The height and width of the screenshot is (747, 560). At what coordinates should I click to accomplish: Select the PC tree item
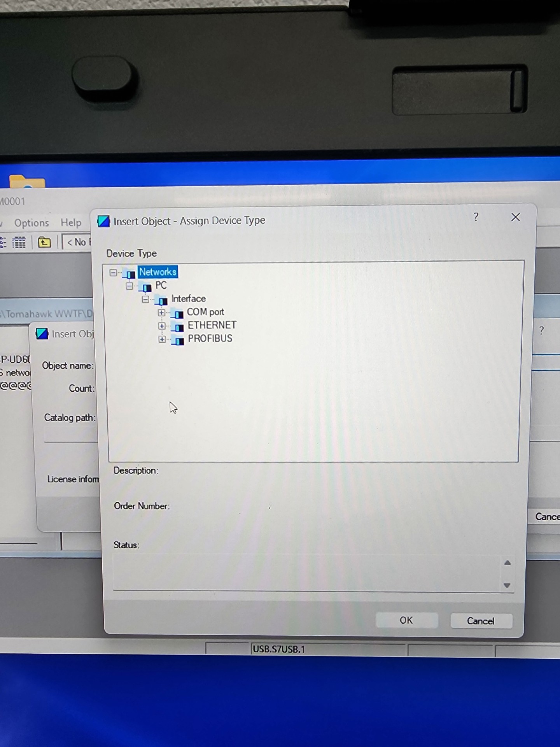161,285
